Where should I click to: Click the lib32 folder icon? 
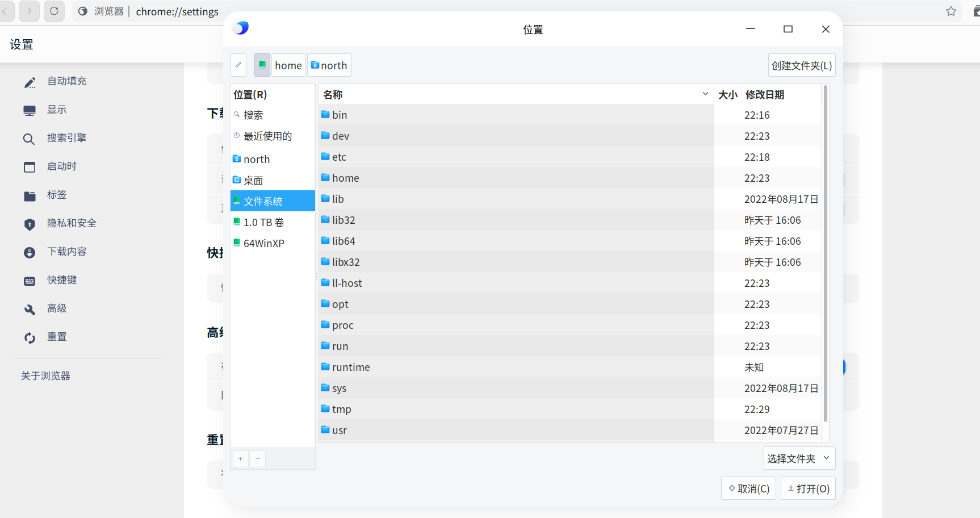325,219
